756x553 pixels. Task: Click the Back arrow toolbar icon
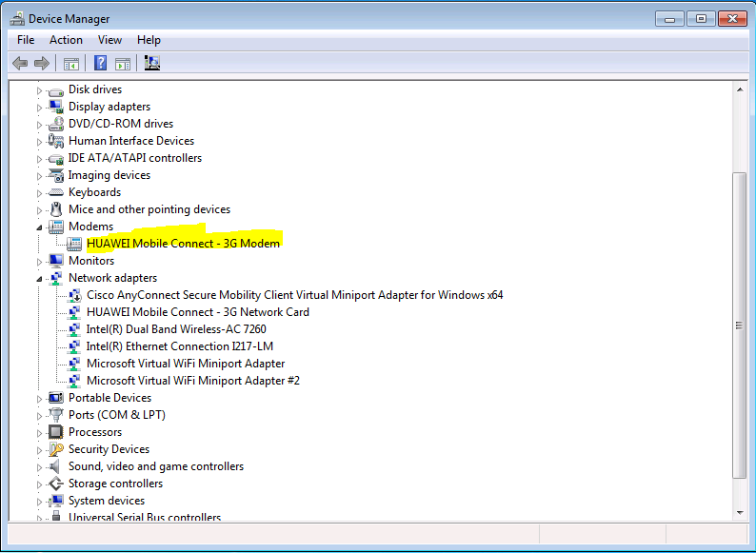point(20,63)
